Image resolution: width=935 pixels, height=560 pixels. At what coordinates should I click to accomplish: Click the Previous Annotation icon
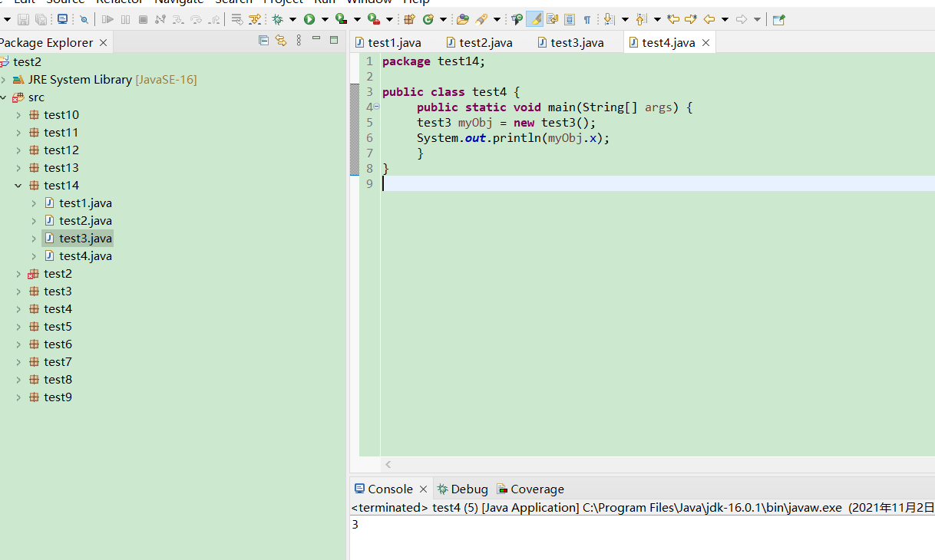click(x=641, y=19)
